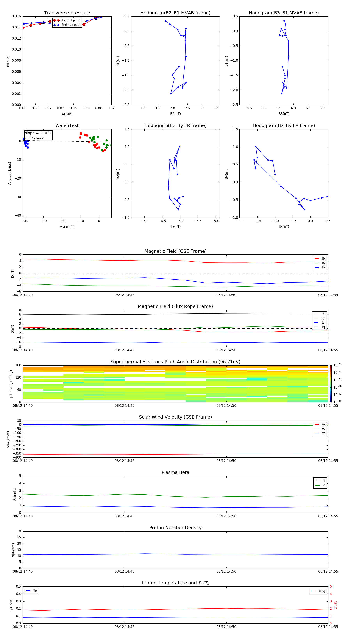The height and width of the screenshot is (644, 351).
Task: Click the 'Tp' legend entry in temperature plot
Action: tap(31, 591)
